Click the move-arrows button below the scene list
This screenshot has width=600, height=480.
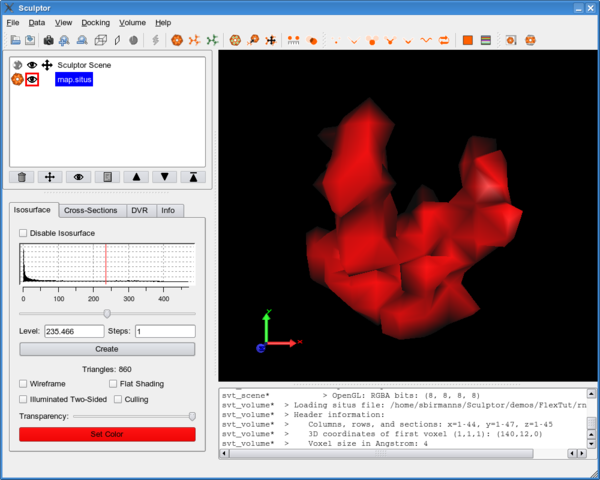click(50, 177)
